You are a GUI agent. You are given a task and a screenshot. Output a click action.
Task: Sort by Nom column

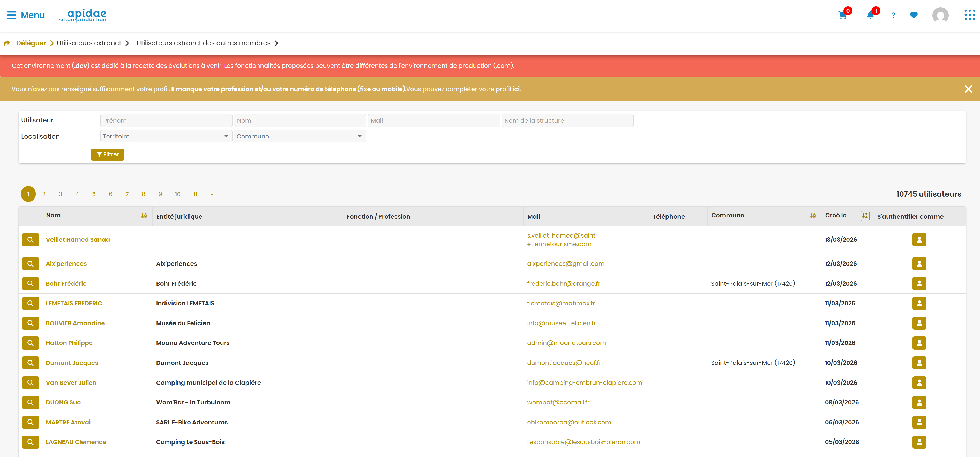click(x=144, y=216)
